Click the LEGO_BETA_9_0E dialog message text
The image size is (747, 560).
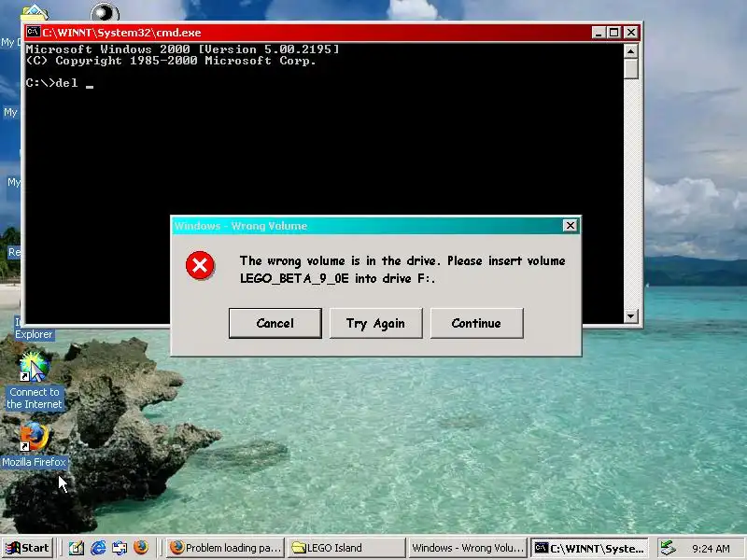click(402, 270)
